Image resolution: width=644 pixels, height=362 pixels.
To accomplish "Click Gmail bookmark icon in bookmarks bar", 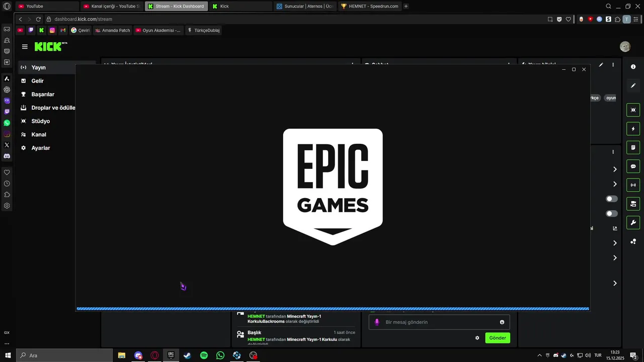I will coord(63,30).
